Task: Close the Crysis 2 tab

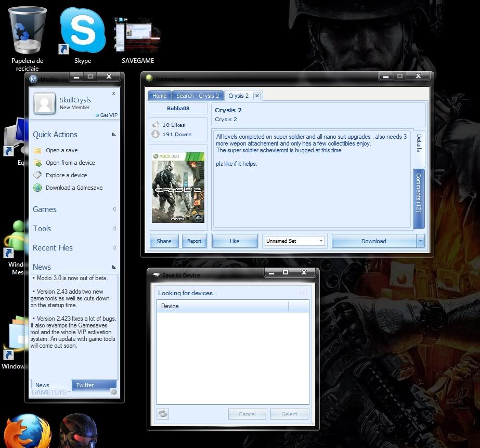Action: (257, 96)
